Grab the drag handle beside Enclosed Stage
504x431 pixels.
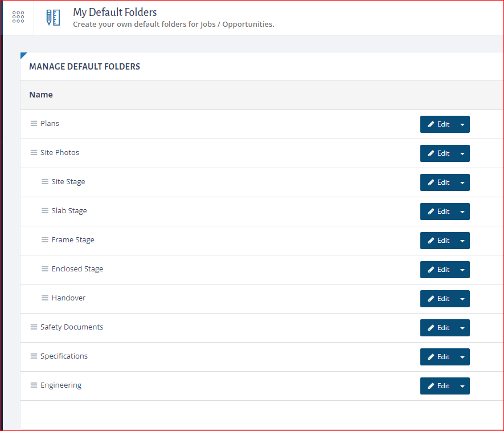(45, 269)
